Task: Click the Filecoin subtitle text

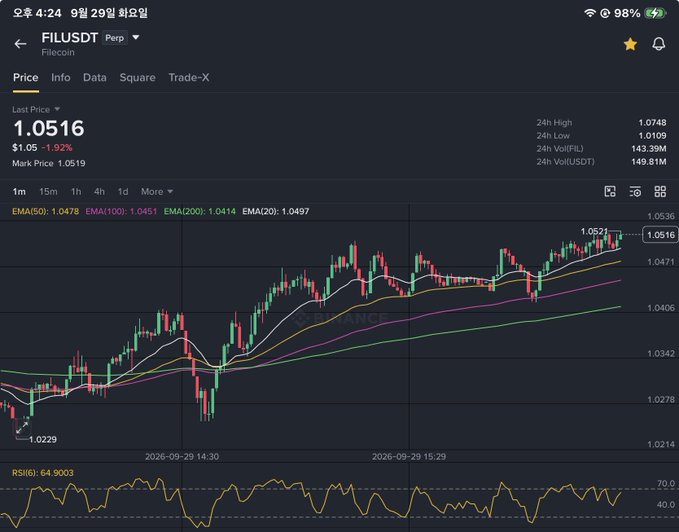Action: 58,52
